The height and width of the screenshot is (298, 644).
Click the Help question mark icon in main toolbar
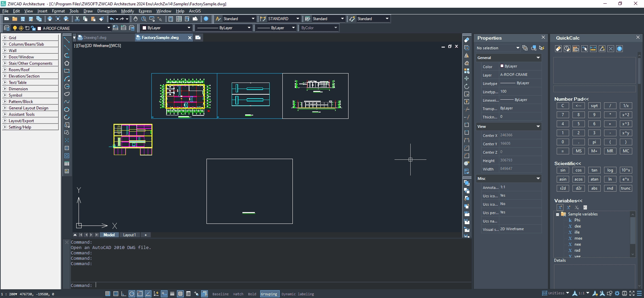tap(206, 19)
